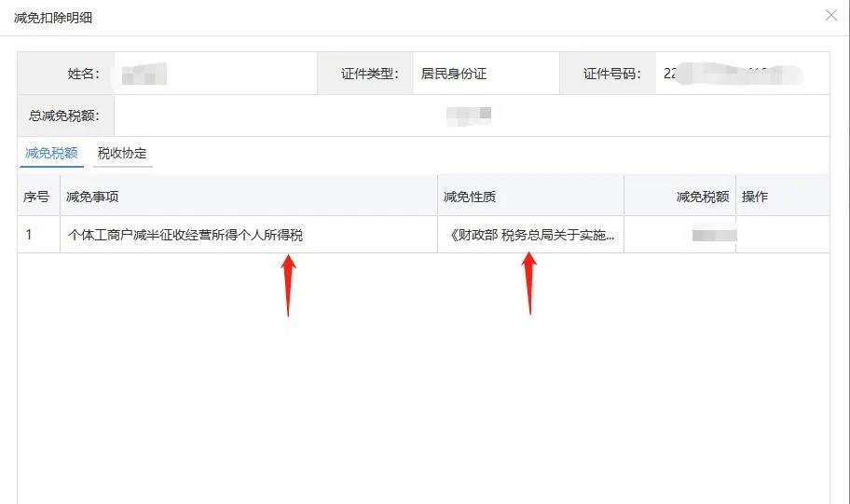
Task: Click the 证件类型 label
Action: tap(370, 74)
